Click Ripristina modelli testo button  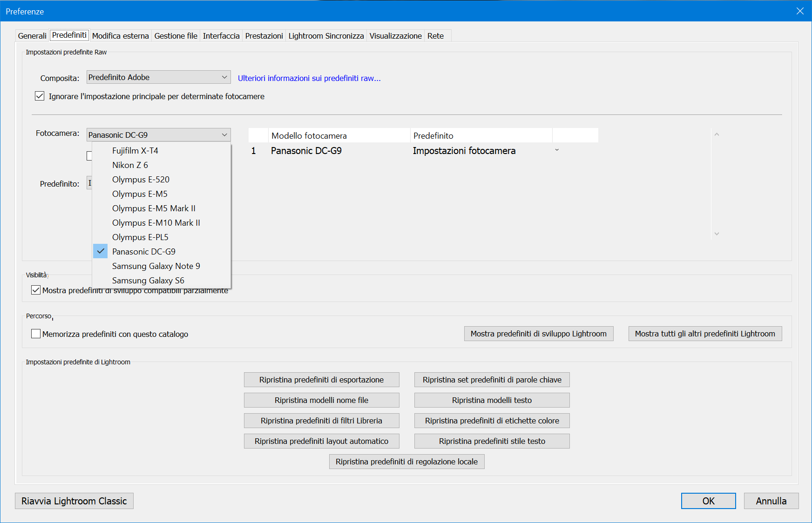(x=492, y=400)
